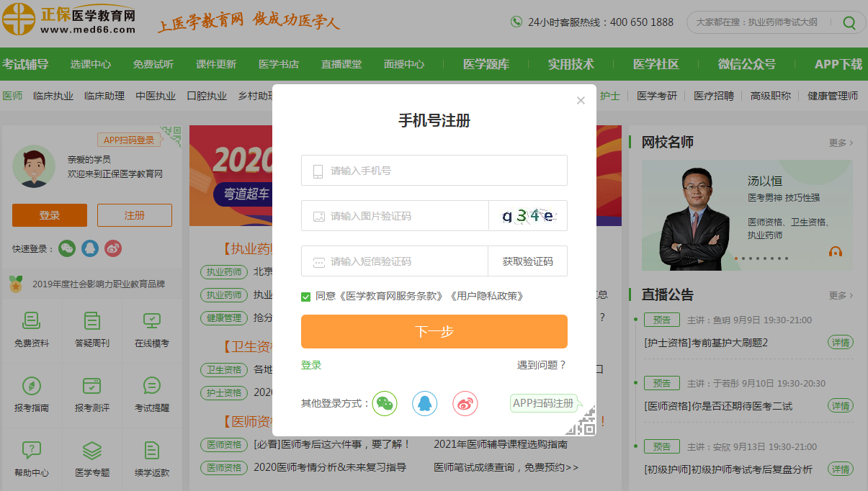Click the 帮助中心 help icon
The image size is (868, 491).
tap(32, 451)
